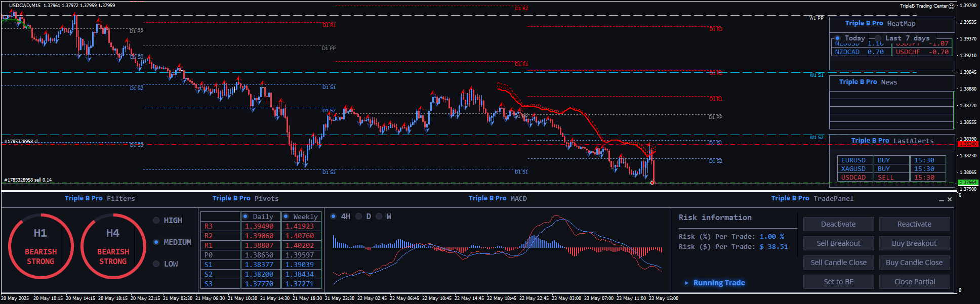This screenshot has width=980, height=304.
Task: Close the Triple B Pro TradePanel
Action: point(950,199)
